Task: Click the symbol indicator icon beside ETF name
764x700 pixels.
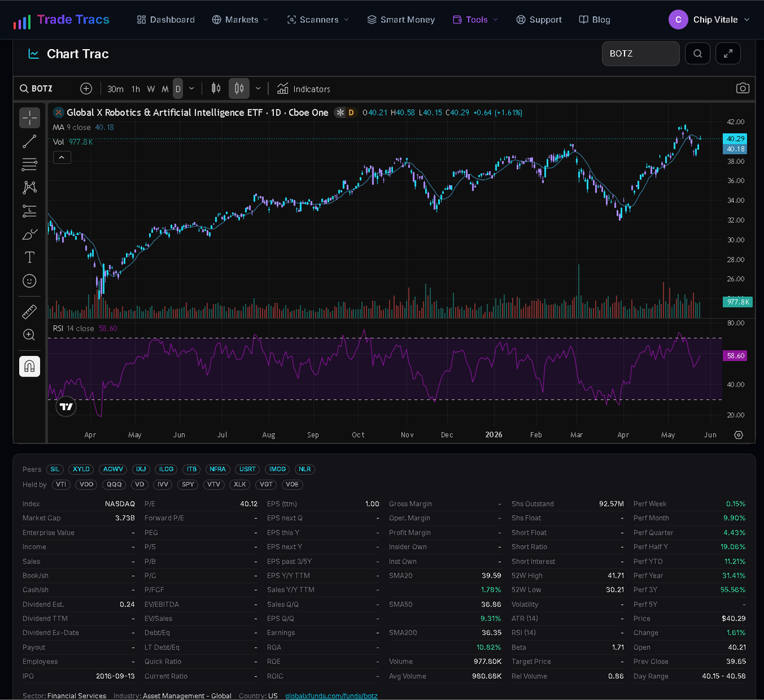Action: [59, 113]
